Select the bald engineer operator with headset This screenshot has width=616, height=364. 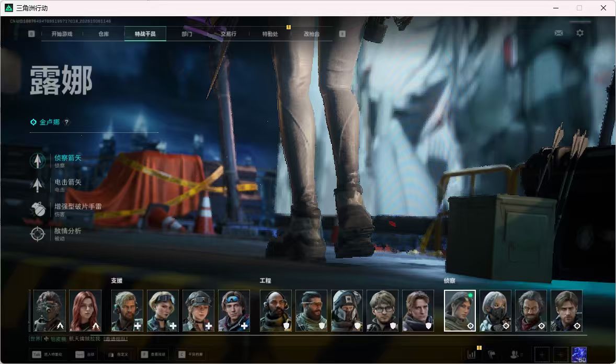coord(276,311)
